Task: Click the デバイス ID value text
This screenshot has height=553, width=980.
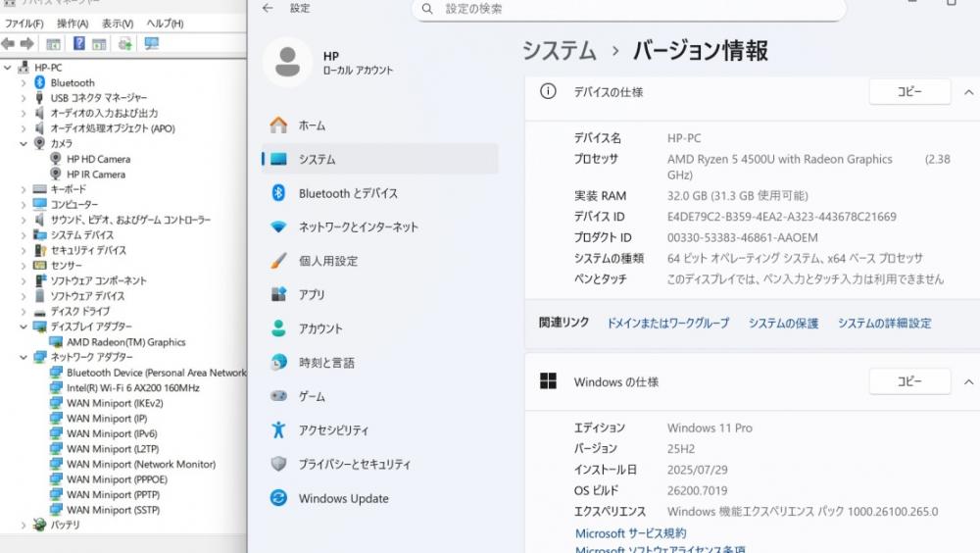Action: click(781, 217)
